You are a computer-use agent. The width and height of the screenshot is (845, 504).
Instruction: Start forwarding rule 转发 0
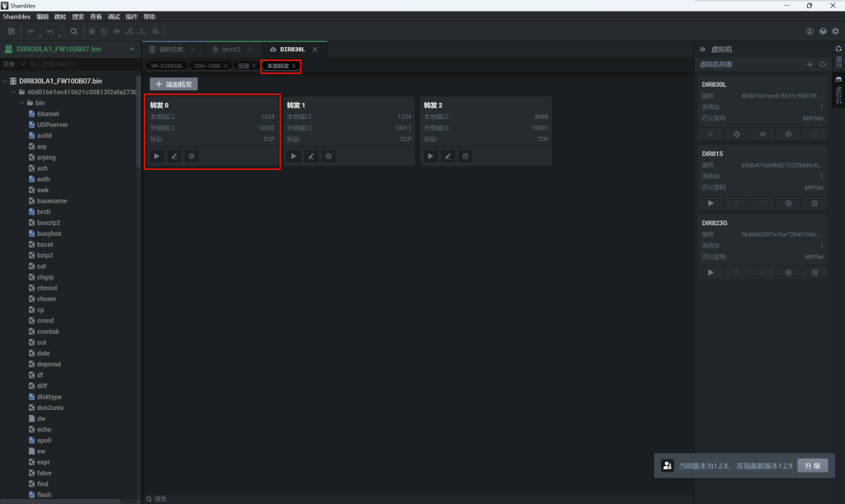pyautogui.click(x=157, y=156)
